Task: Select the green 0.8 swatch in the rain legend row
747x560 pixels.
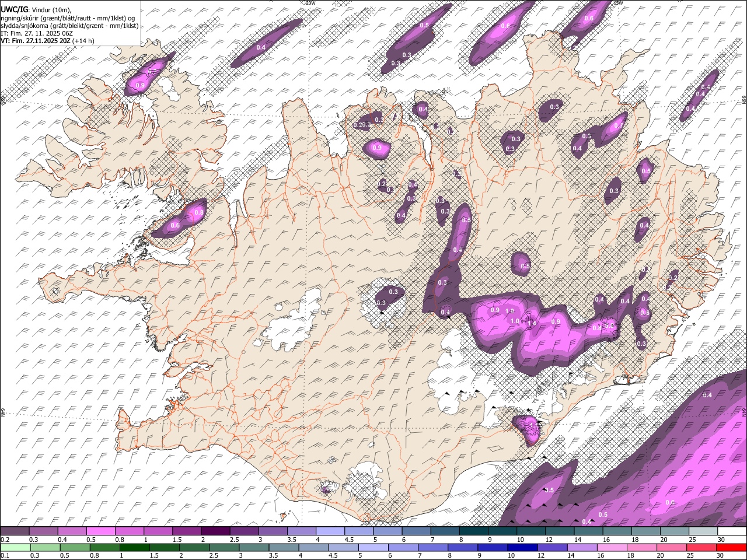Action: [x=105, y=548]
